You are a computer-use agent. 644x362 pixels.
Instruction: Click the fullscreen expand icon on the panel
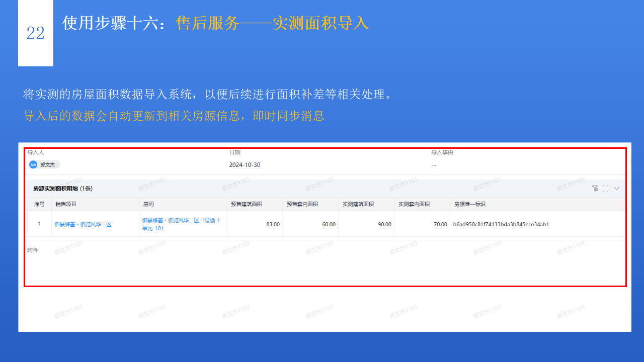pos(605,188)
